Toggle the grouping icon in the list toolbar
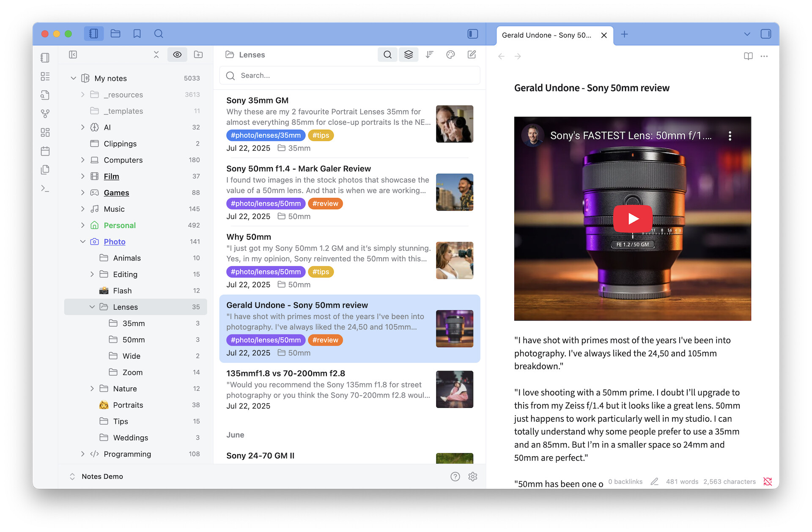The width and height of the screenshot is (812, 532). [x=408, y=55]
